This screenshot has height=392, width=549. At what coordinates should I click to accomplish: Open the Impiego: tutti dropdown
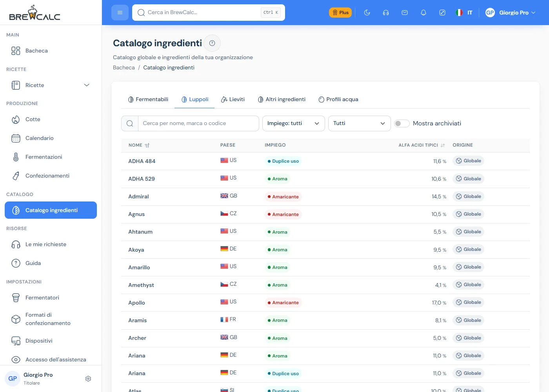pos(294,123)
